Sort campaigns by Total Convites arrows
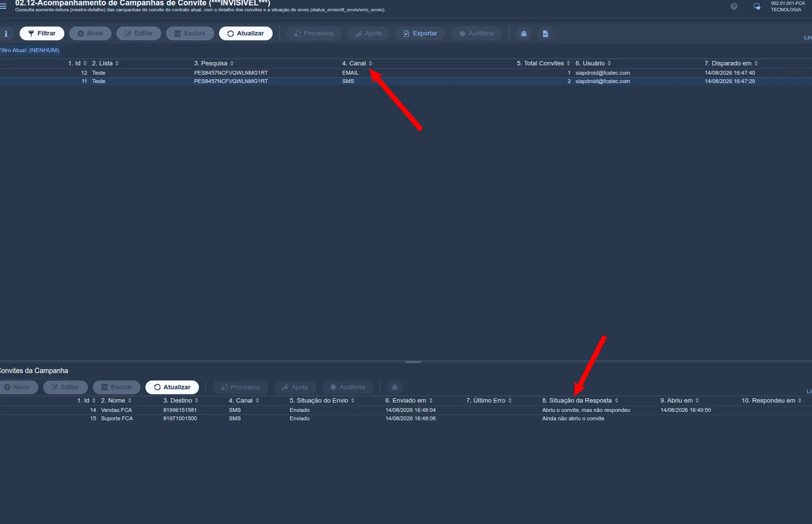 pos(568,63)
